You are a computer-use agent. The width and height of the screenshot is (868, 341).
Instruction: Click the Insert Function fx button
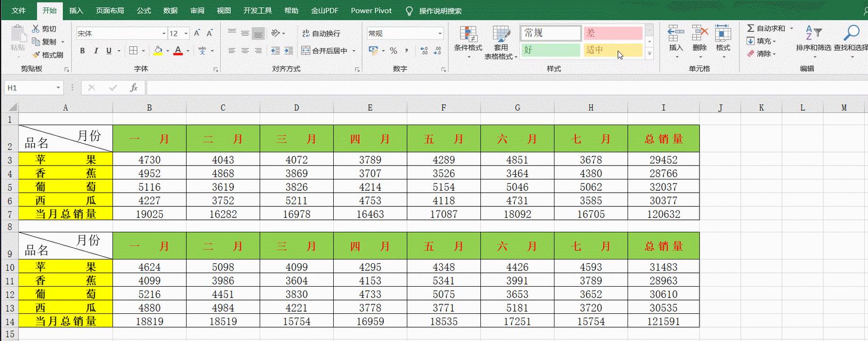[x=133, y=88]
